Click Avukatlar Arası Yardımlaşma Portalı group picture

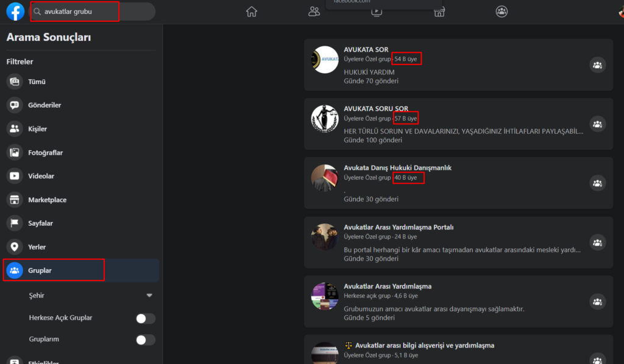(325, 237)
